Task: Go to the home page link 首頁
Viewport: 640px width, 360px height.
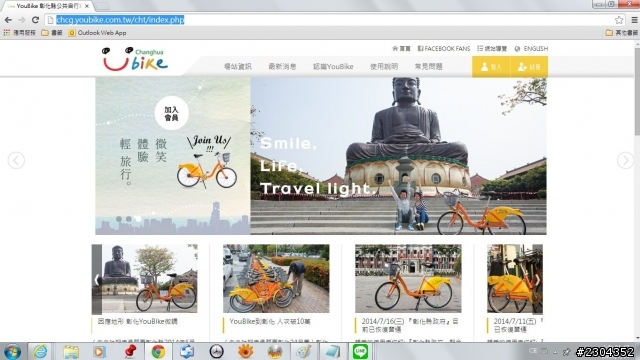Action: [401, 49]
